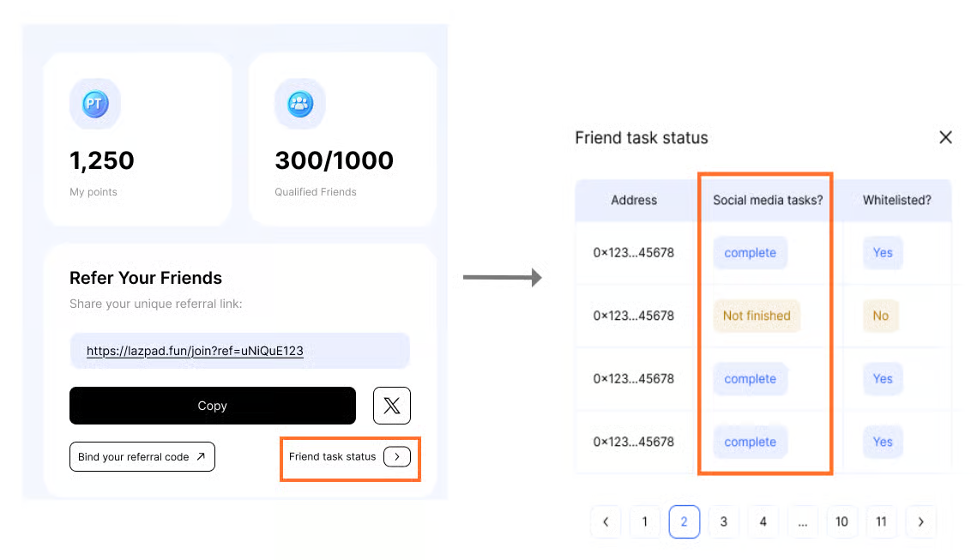The height and width of the screenshot is (560, 977).
Task: Select the referral link text field
Action: [x=239, y=351]
